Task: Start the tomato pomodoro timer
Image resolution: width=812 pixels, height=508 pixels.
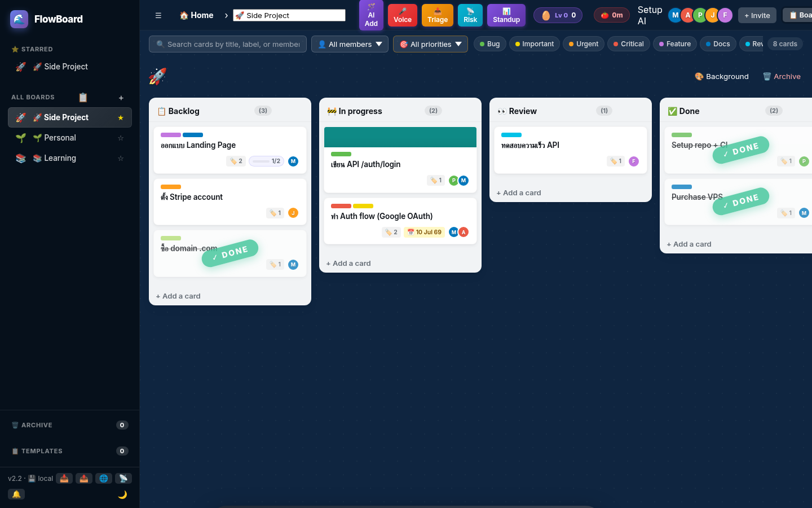Action: 612,15
